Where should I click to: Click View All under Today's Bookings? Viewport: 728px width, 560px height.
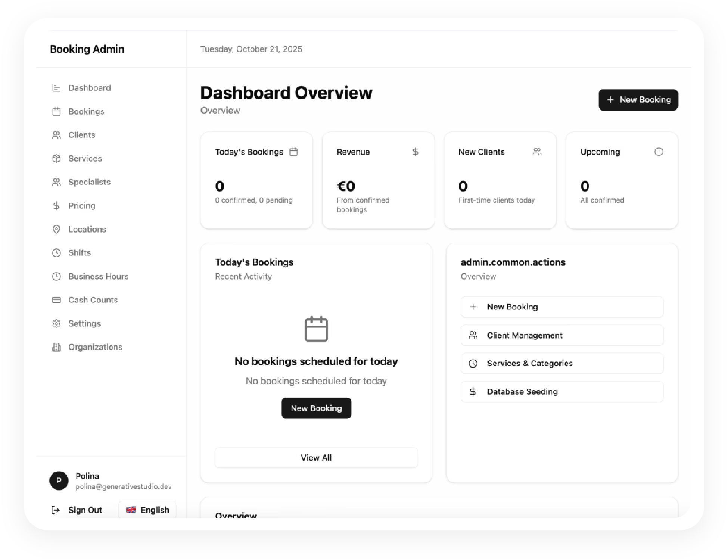316,457
